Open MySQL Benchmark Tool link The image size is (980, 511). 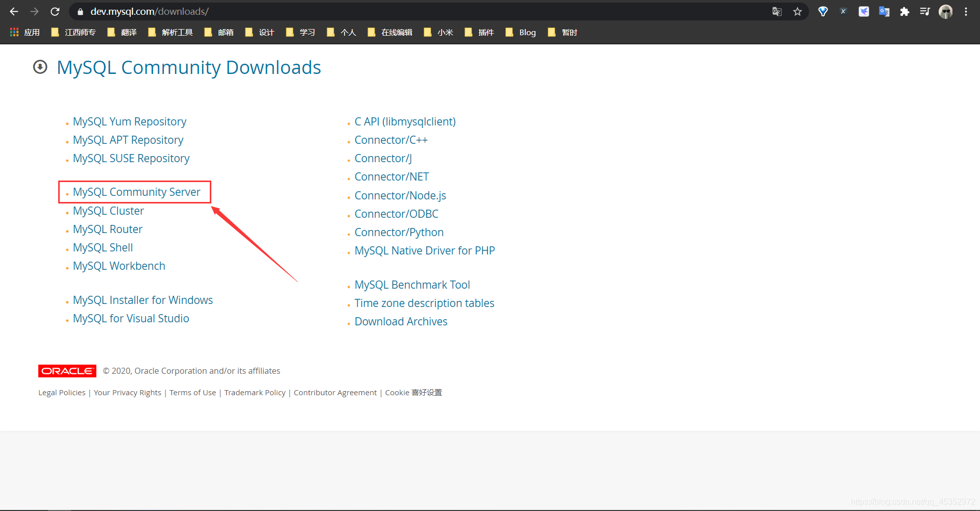pos(412,285)
